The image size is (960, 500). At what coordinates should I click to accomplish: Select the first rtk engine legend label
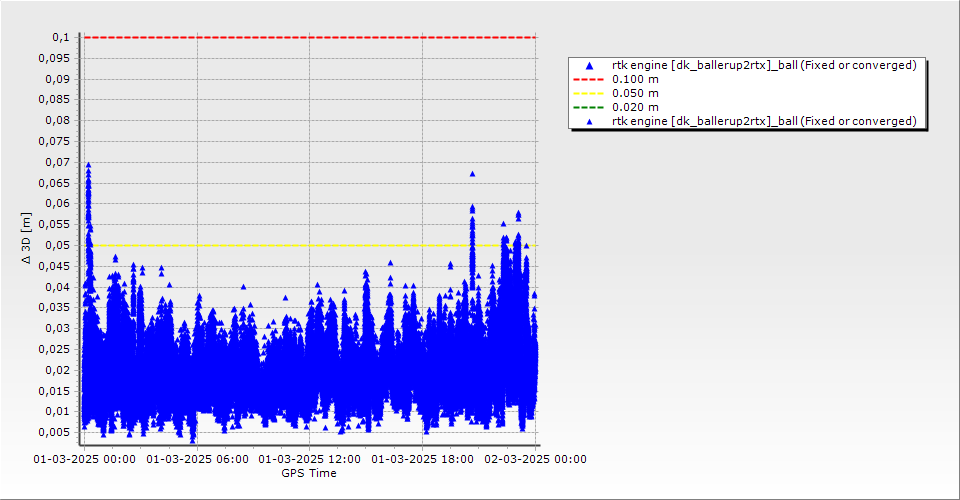764,65
